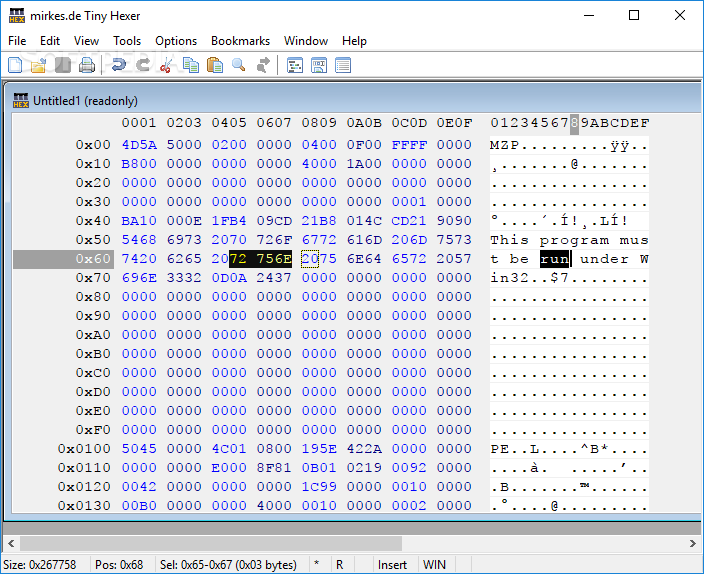Image resolution: width=704 pixels, height=574 pixels.
Task: Click the horizontal scrollbar thumb
Action: point(211,543)
